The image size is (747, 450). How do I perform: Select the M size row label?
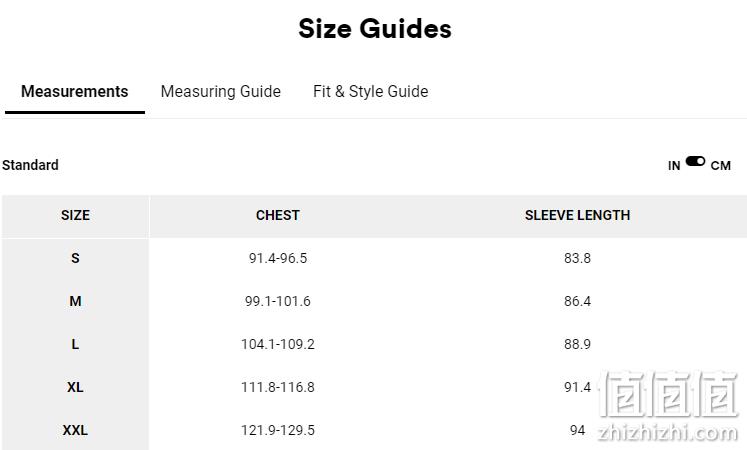[x=75, y=301]
